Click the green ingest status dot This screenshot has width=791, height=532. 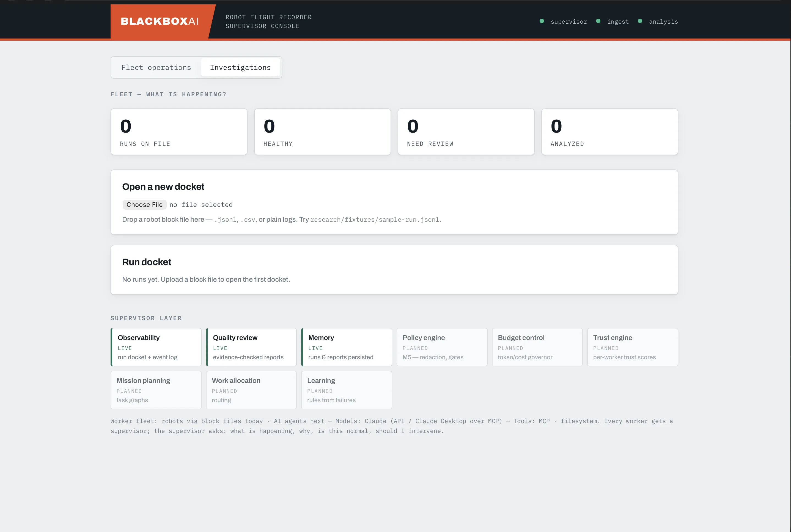[x=598, y=21]
